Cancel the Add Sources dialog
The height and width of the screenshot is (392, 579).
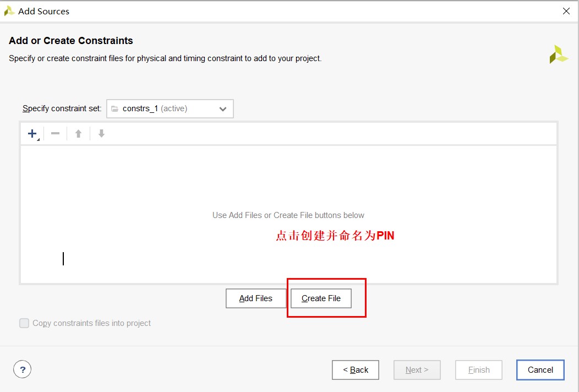pos(540,370)
